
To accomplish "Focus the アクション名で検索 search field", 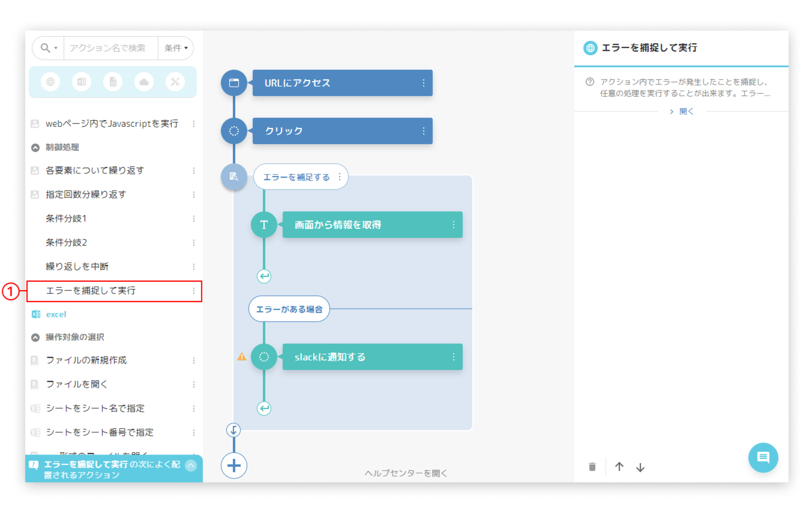I will point(111,48).
